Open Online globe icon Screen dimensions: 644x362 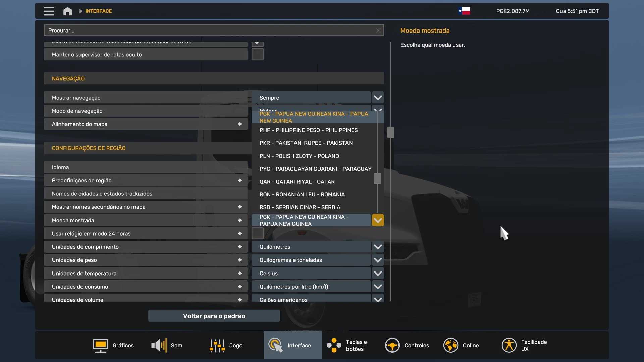coord(450,345)
